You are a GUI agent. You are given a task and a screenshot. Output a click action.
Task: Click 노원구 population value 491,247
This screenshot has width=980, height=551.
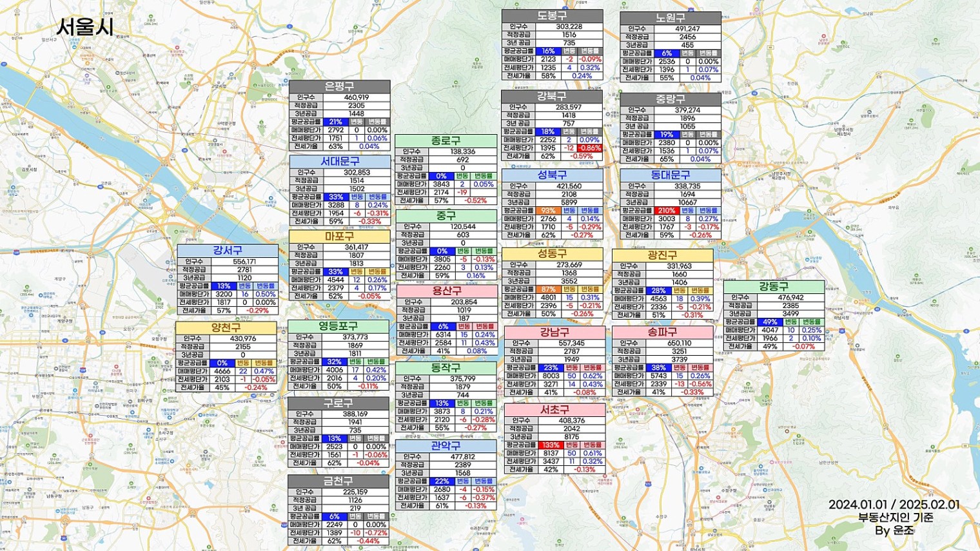687,29
